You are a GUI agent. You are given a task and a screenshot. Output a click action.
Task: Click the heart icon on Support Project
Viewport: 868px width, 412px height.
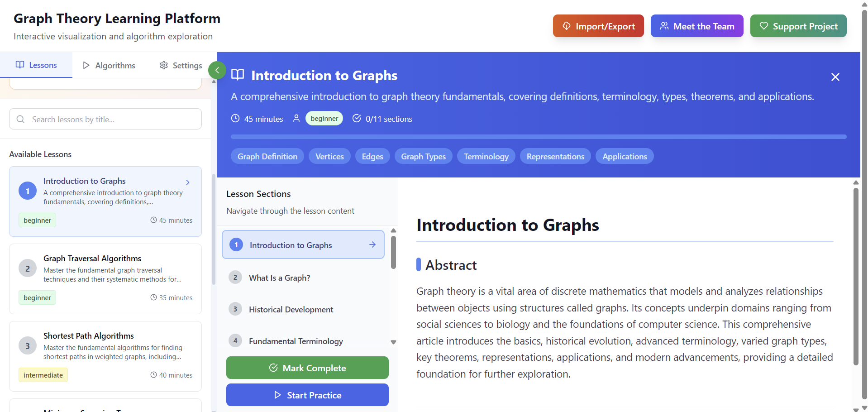(763, 26)
